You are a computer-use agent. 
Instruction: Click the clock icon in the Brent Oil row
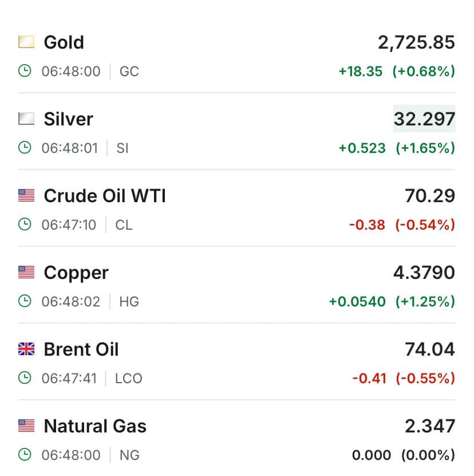[x=25, y=378]
